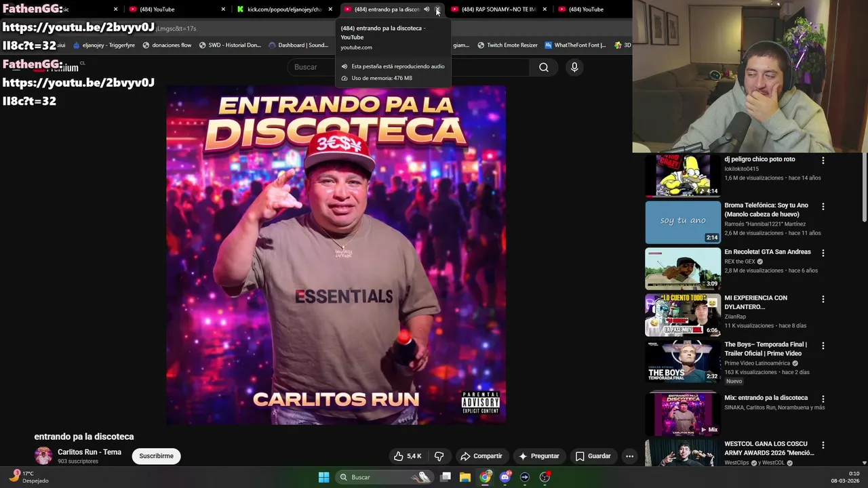This screenshot has width=868, height=488.
Task: Subscribe with the Suscribirme button
Action: coord(156,456)
